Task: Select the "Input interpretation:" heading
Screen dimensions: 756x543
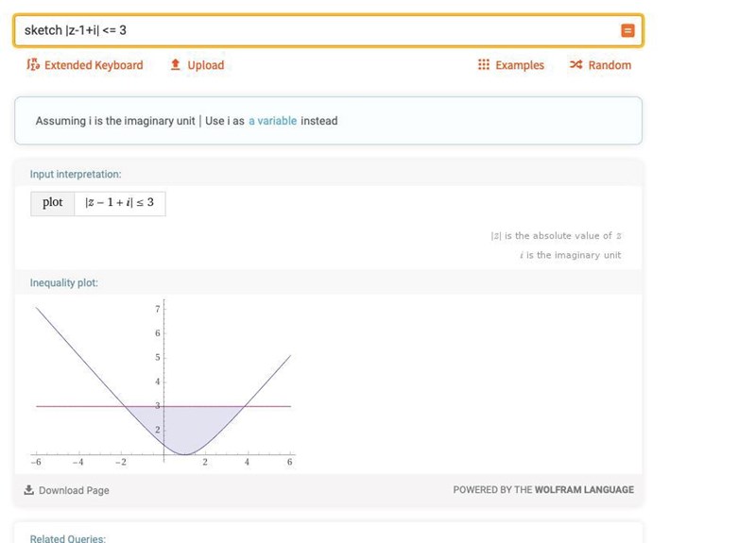Action: click(76, 174)
